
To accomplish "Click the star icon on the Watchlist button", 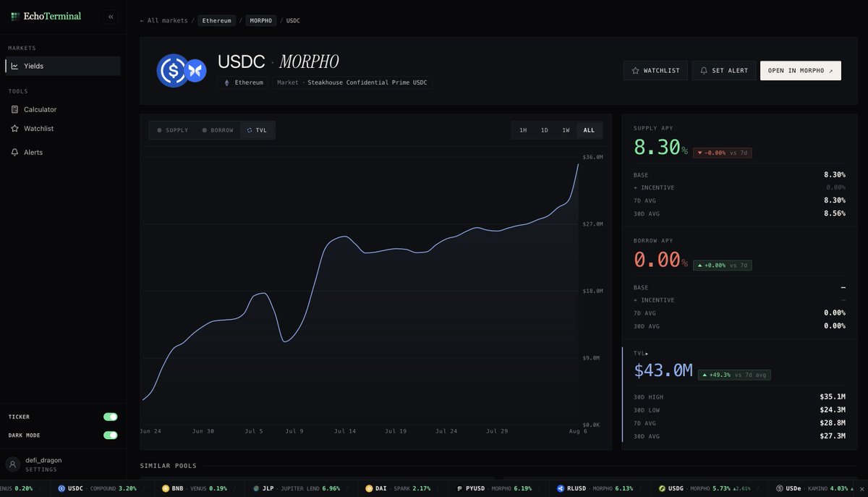I will point(635,71).
